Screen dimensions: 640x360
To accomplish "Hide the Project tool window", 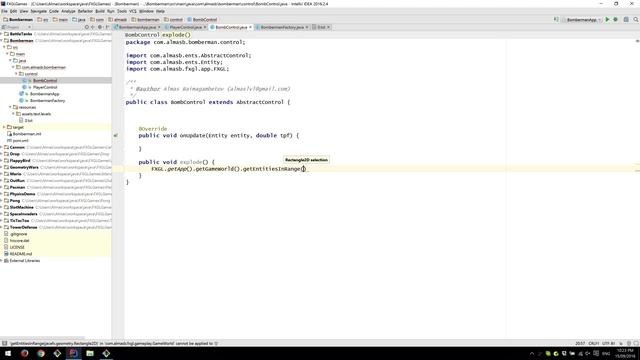I will click(107, 27).
